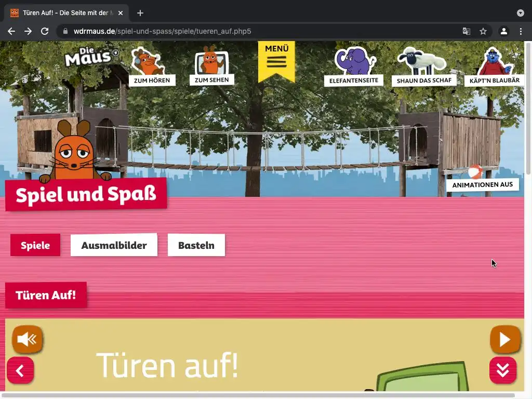The height and width of the screenshot is (399, 532).
Task: Switch to the Basteln tab
Action: [196, 245]
